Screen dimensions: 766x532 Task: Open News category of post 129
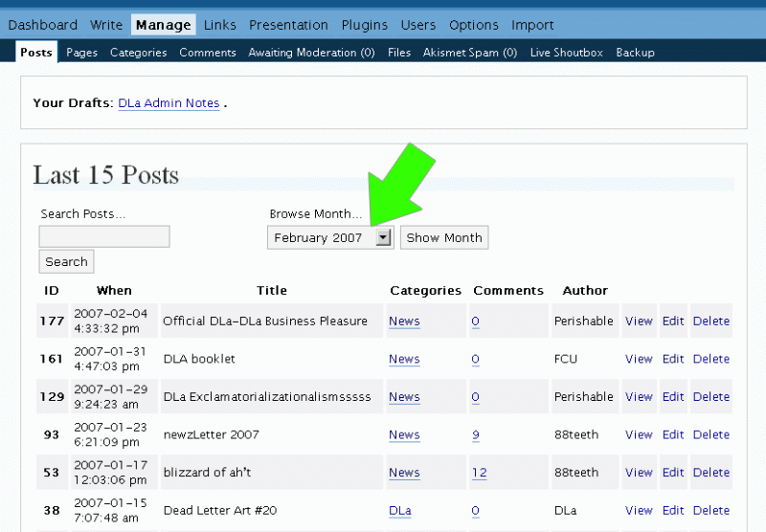(x=404, y=397)
